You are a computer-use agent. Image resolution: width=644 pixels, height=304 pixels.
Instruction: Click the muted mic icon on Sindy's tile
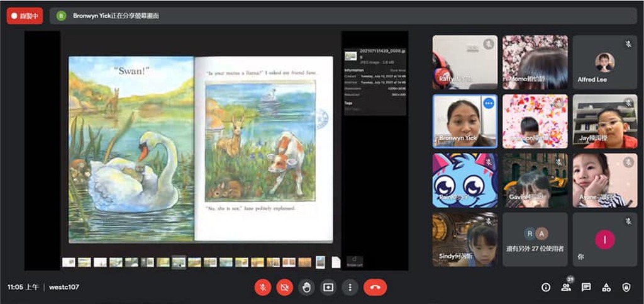(x=488, y=222)
